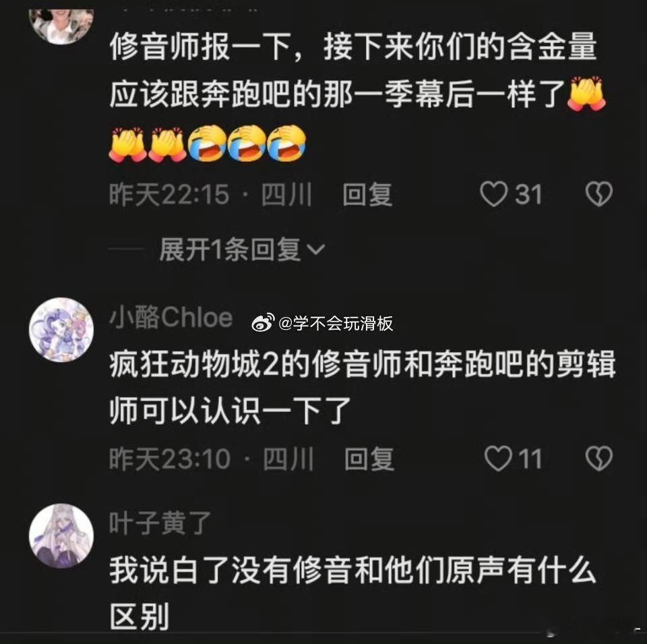Open username 叶子黄了

(160, 523)
